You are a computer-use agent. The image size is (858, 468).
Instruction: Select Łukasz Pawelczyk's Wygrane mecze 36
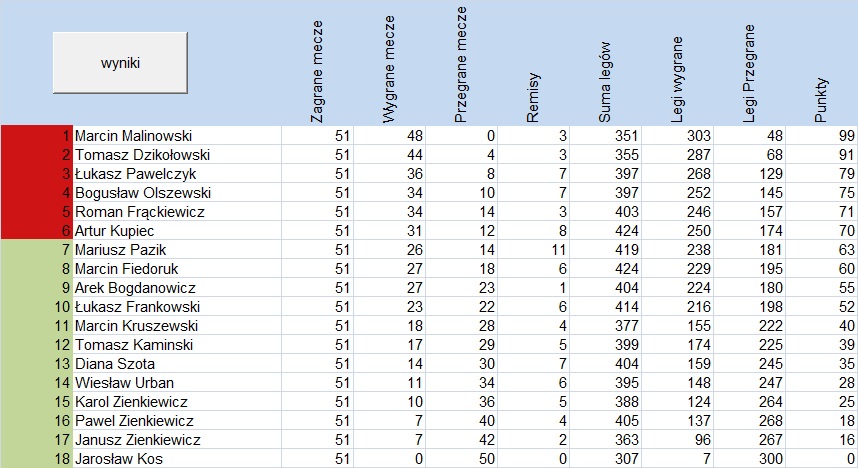[x=390, y=174]
